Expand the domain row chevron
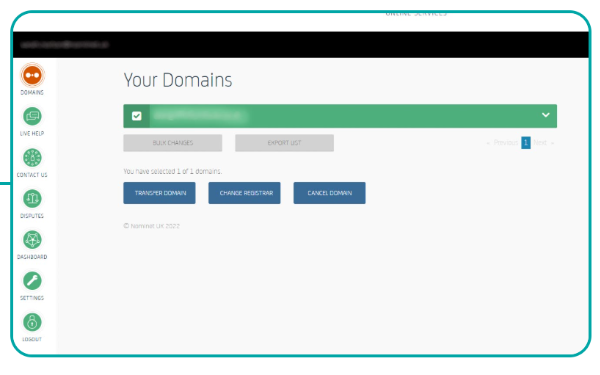 (546, 115)
